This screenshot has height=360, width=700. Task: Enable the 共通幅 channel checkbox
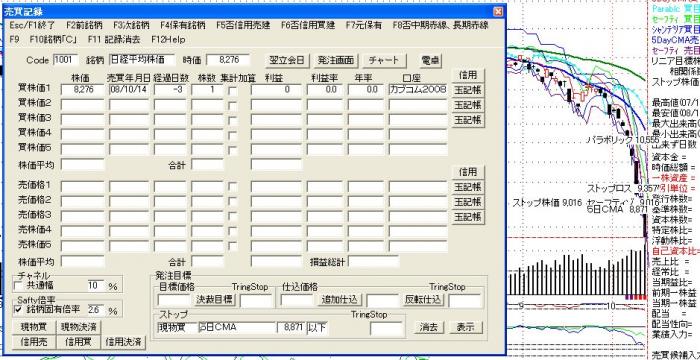tap(19, 285)
